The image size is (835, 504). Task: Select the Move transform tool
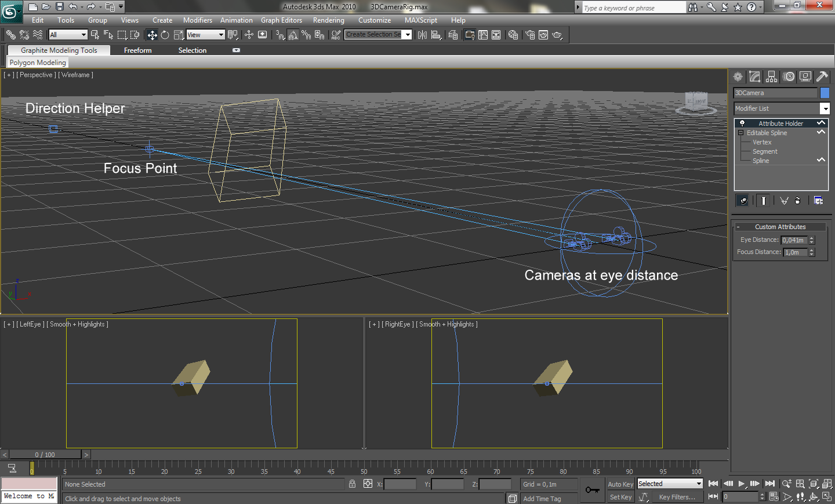click(x=152, y=35)
